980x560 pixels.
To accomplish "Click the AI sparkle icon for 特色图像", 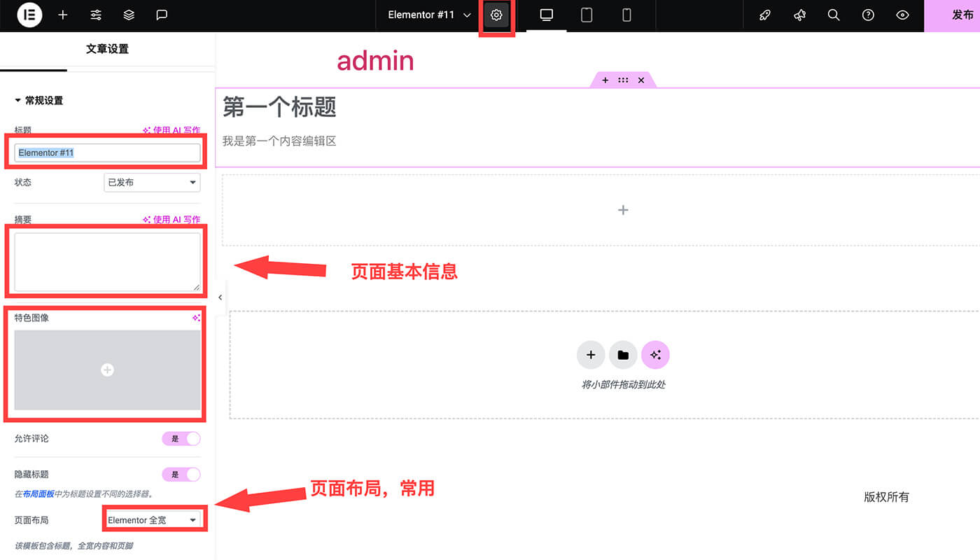I will [x=197, y=318].
